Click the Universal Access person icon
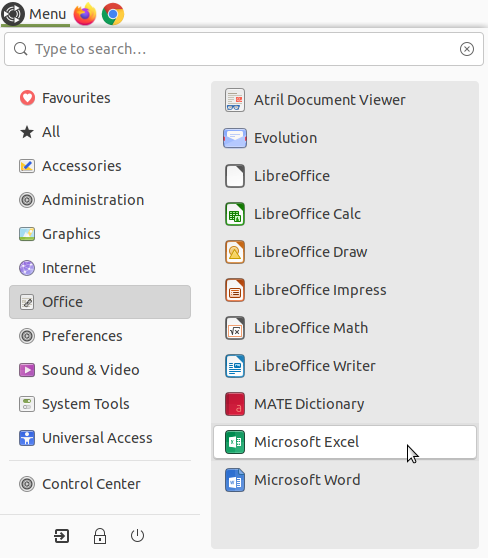The image size is (488, 558). [x=27, y=438]
